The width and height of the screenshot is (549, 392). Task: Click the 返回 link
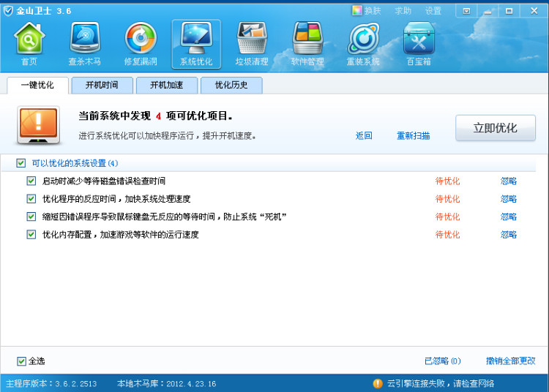click(x=364, y=136)
